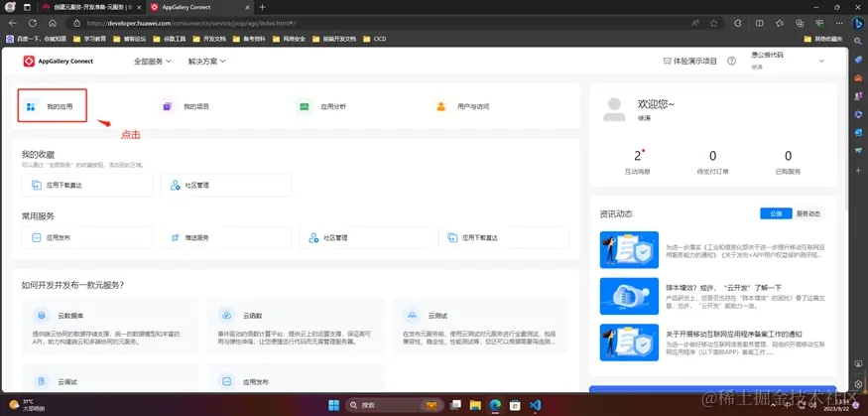Open news link 关于开展移动互联网应用程序备案工作的通知
This screenshot has height=416, width=868.
tap(734, 334)
